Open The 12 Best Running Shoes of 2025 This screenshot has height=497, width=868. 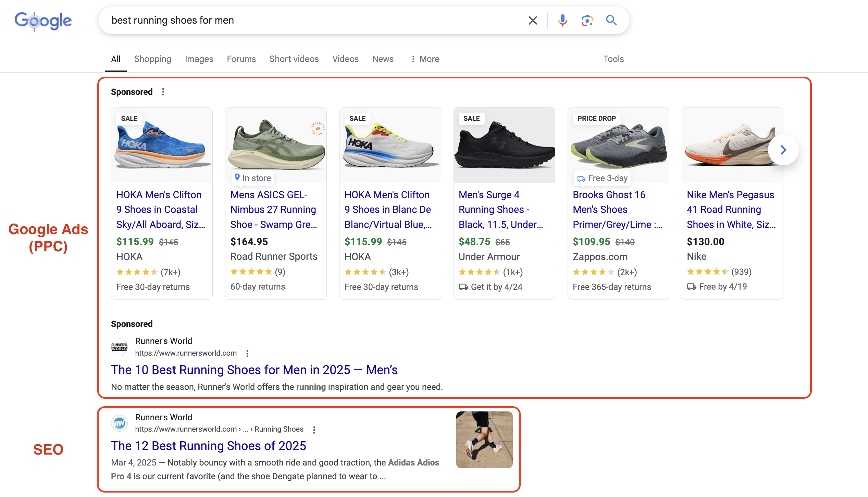pos(208,446)
